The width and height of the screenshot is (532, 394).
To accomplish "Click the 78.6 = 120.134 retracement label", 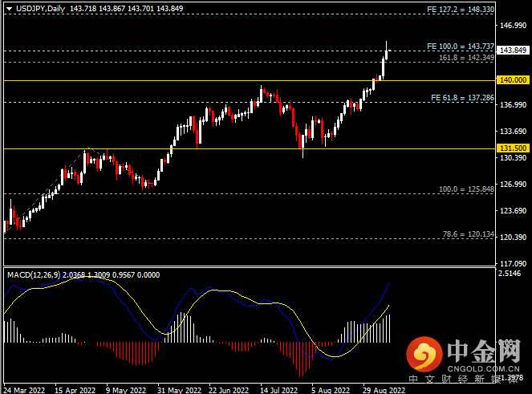I will [x=469, y=234].
